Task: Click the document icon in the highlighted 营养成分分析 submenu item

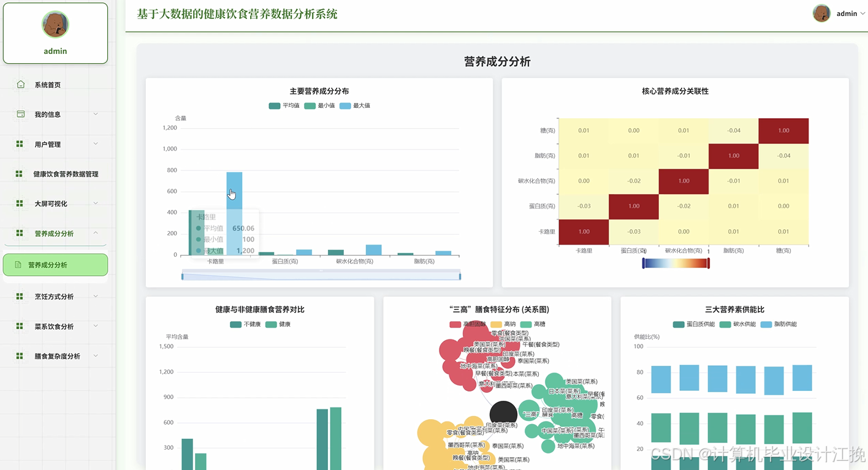Action: 18,265
